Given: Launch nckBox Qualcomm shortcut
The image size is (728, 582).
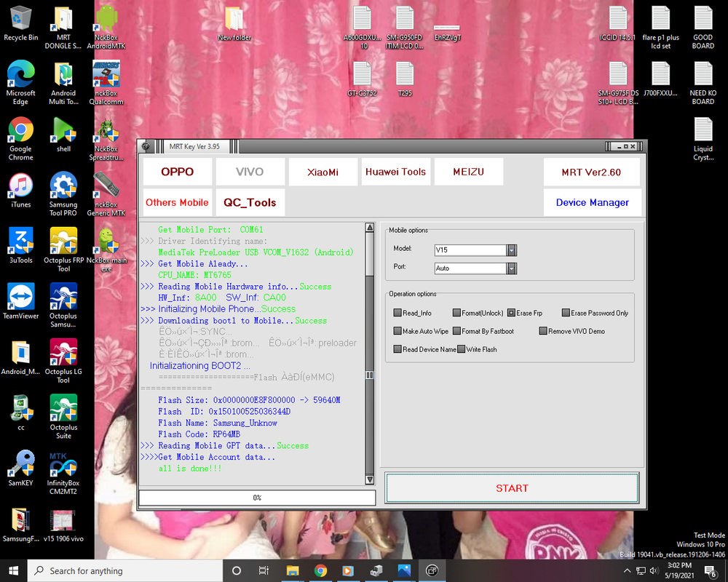Looking at the screenshot, I should click(x=106, y=83).
